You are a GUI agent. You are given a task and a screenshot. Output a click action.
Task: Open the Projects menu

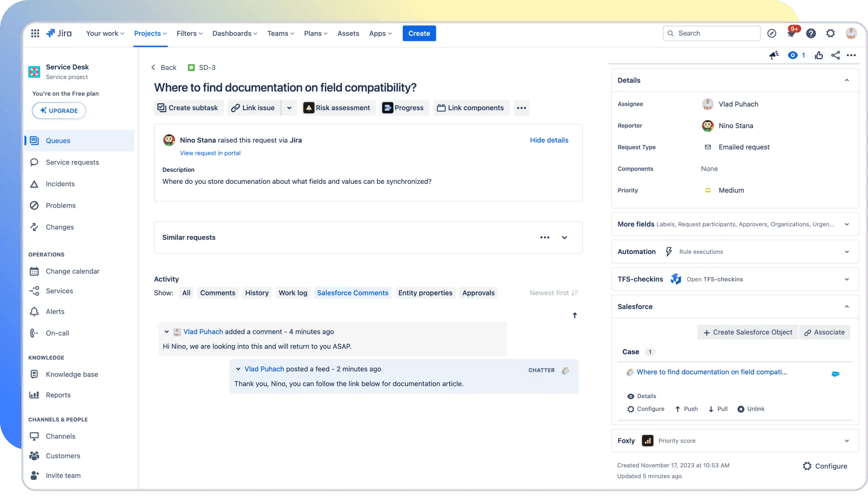click(150, 33)
